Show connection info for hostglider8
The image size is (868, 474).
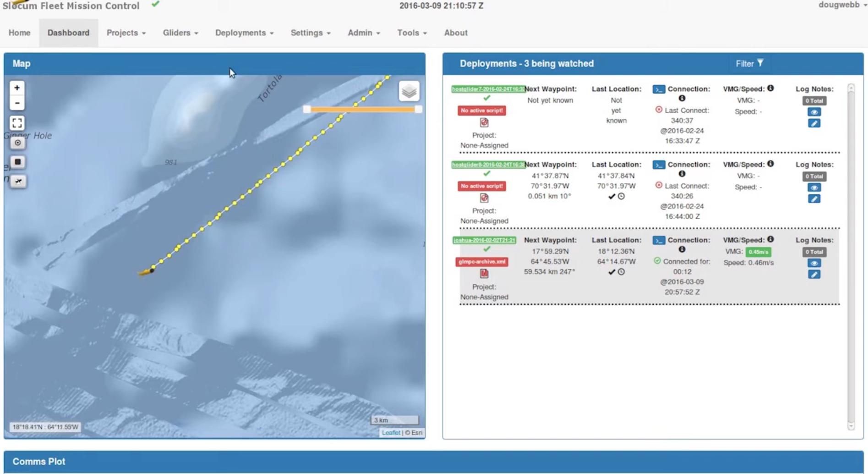click(x=682, y=174)
